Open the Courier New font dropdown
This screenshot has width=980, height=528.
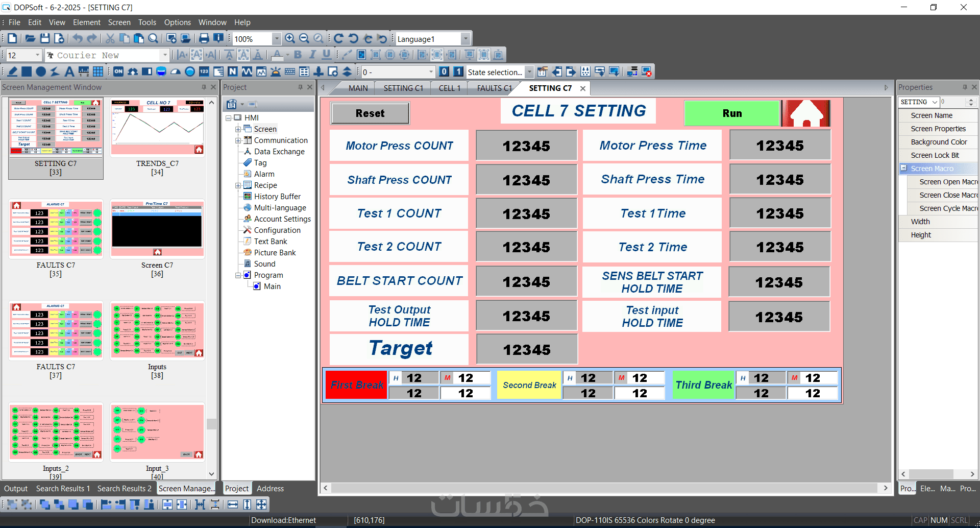point(164,55)
